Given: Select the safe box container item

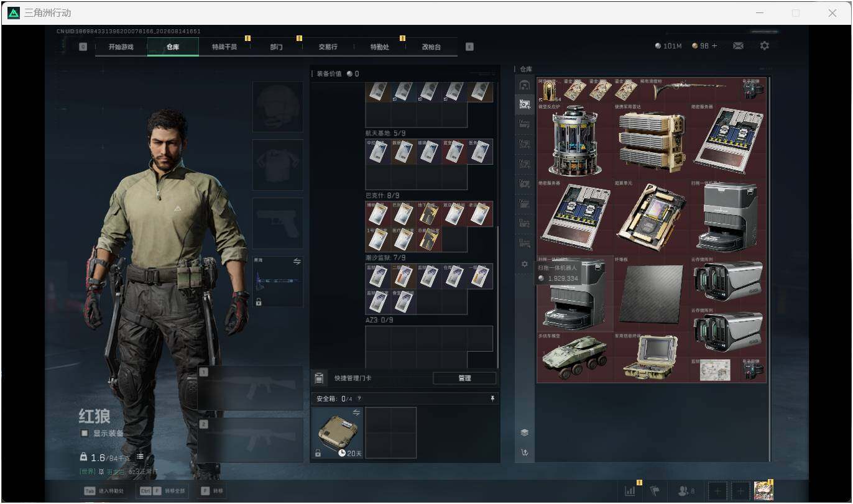Looking at the screenshot, I should click(x=338, y=433).
